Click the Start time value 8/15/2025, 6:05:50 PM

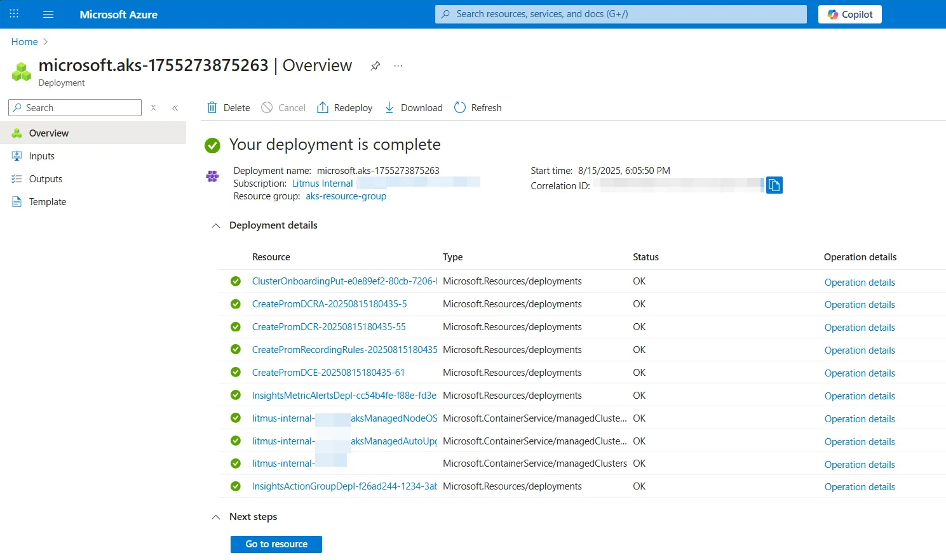(x=624, y=171)
